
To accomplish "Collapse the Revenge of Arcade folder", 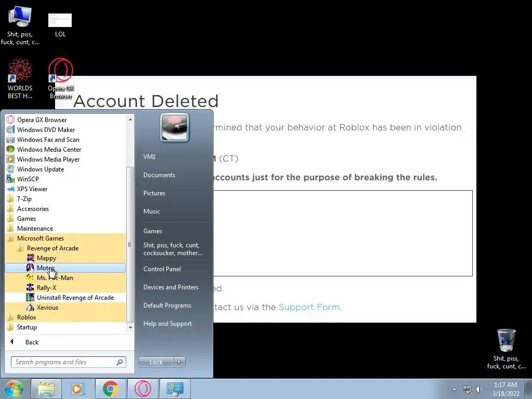I will (65, 248).
